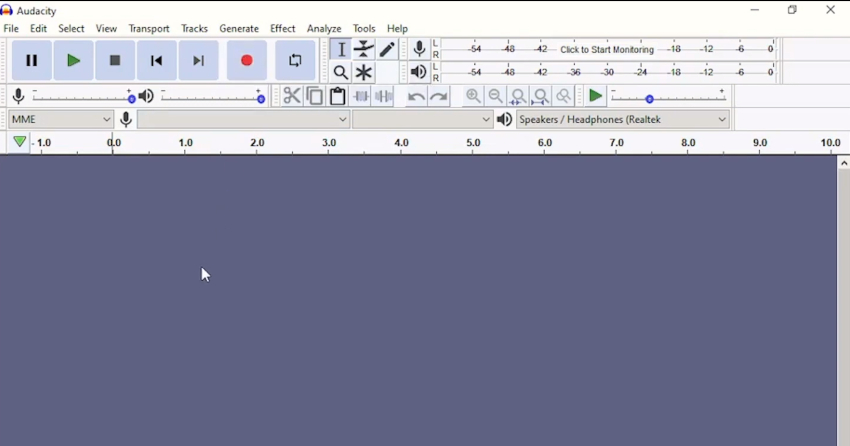Viewport: 850px width, 446px height.
Task: Open the Edit menu
Action: (38, 29)
